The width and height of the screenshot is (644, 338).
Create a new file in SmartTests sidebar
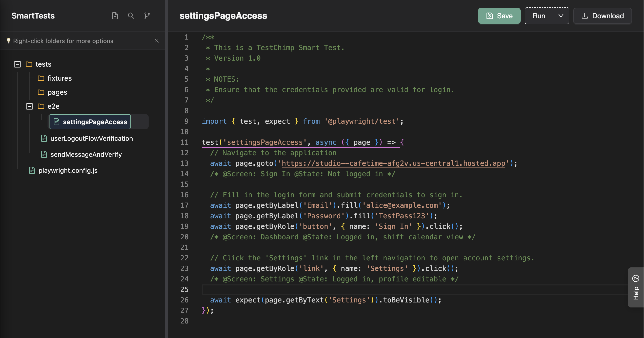click(x=115, y=16)
